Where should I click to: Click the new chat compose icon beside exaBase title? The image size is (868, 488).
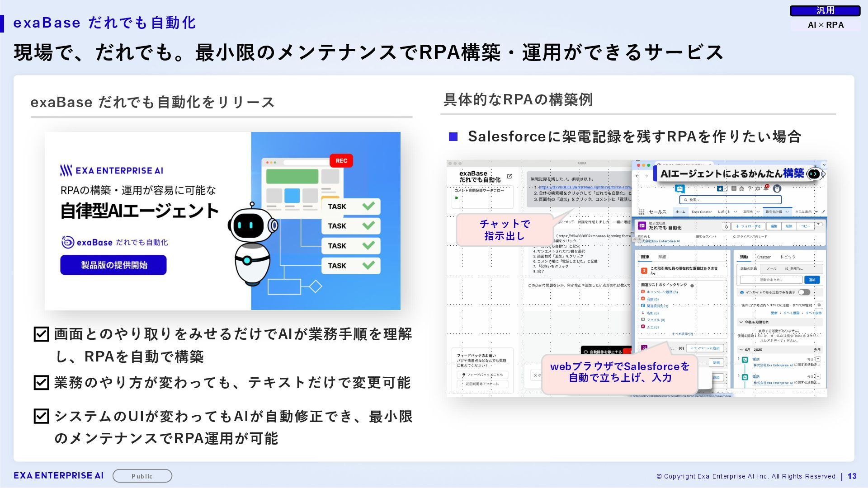tap(509, 176)
